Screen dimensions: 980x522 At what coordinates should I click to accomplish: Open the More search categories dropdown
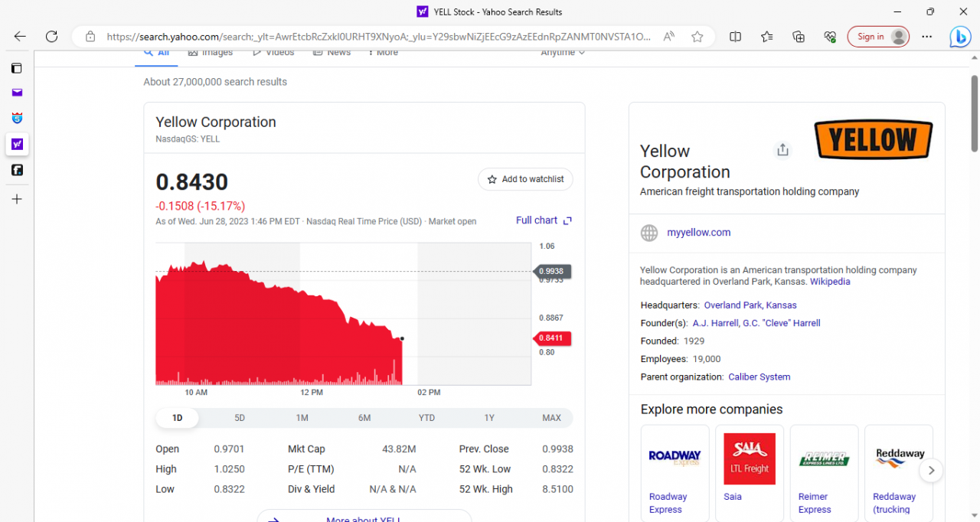coord(383,53)
